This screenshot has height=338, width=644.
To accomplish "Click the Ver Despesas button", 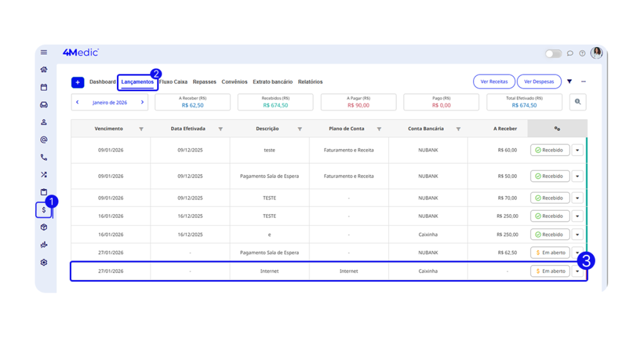I will pyautogui.click(x=539, y=82).
